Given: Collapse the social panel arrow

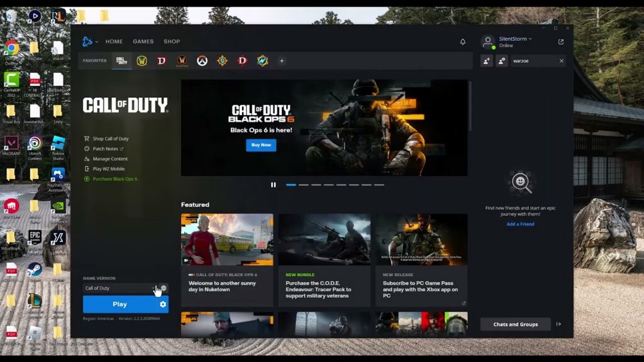Looking at the screenshot, I should [x=558, y=324].
